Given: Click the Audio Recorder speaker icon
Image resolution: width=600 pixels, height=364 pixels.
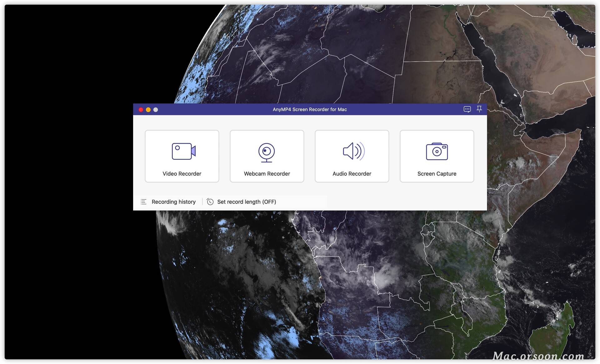Looking at the screenshot, I should coord(353,151).
